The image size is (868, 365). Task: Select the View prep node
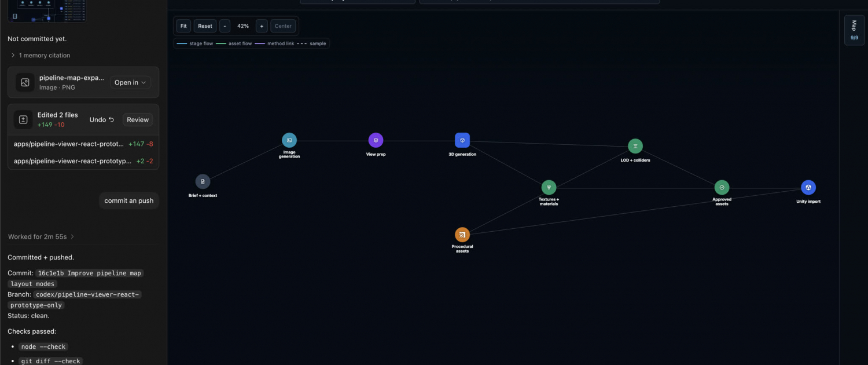(x=376, y=140)
